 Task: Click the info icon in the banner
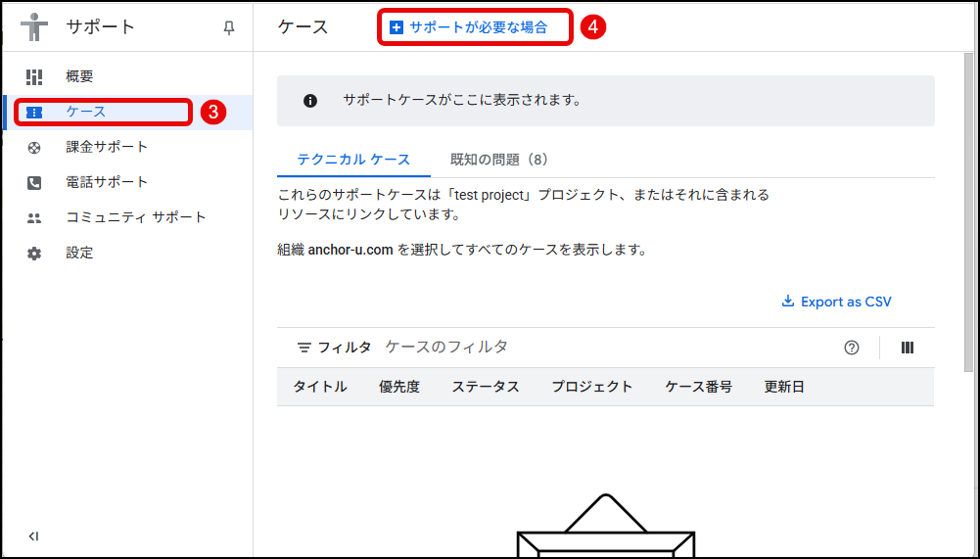(x=310, y=100)
